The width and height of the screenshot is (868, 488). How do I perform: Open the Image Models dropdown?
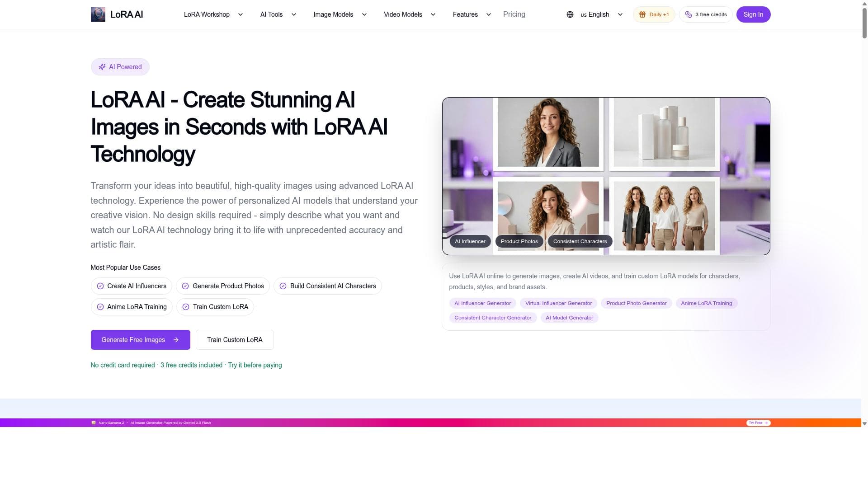(340, 14)
